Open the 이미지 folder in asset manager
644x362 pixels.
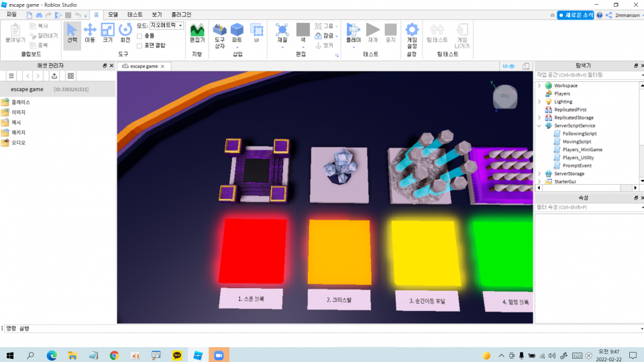pyautogui.click(x=14, y=112)
